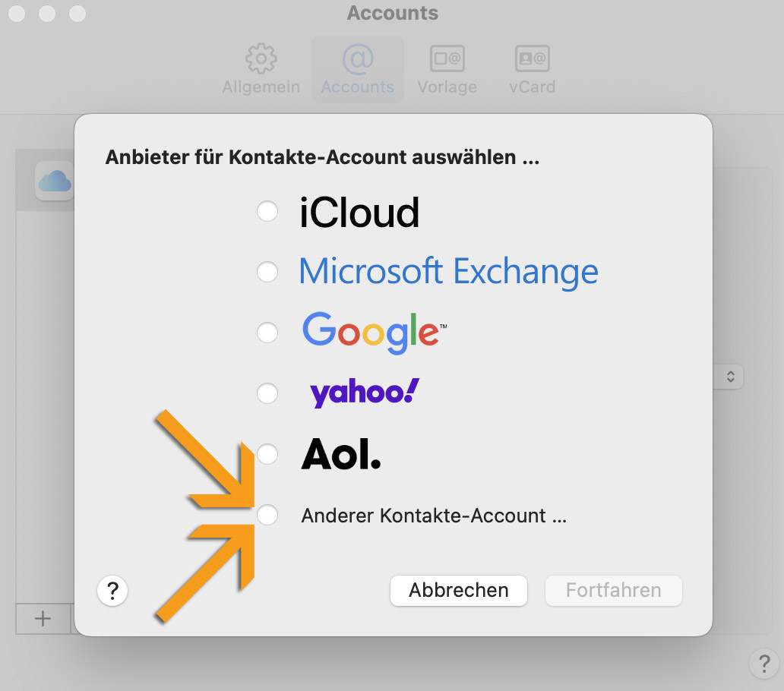The height and width of the screenshot is (691, 784).
Task: Click the Anderer Kontakte-Account label
Action: point(434,516)
